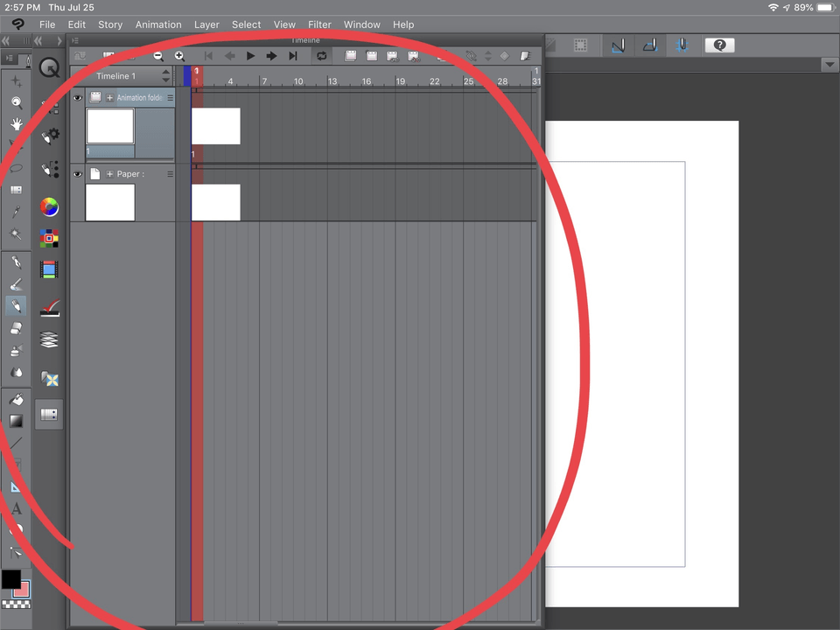
Task: Open the Timeline 1 selector dropdown
Action: coord(165,76)
